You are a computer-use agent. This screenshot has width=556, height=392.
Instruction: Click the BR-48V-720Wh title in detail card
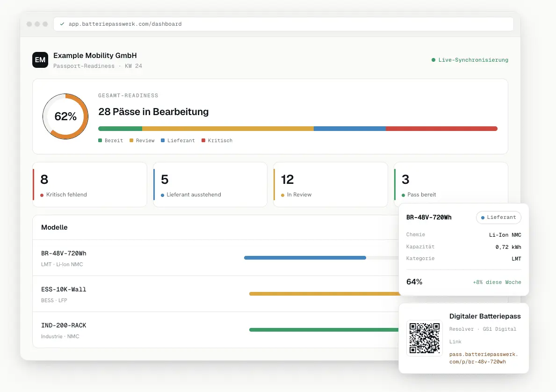429,218
